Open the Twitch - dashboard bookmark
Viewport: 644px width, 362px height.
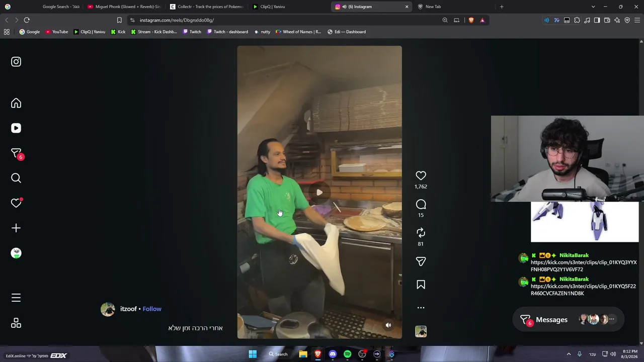227,32
